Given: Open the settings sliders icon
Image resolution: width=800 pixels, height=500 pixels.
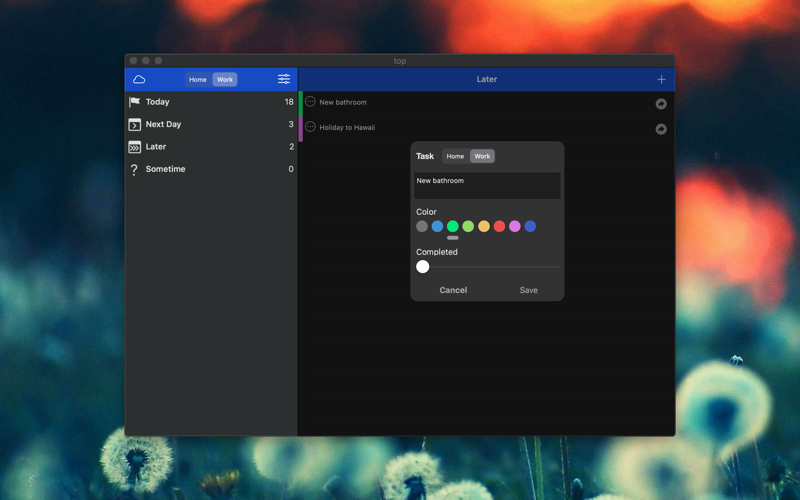Looking at the screenshot, I should 284,79.
